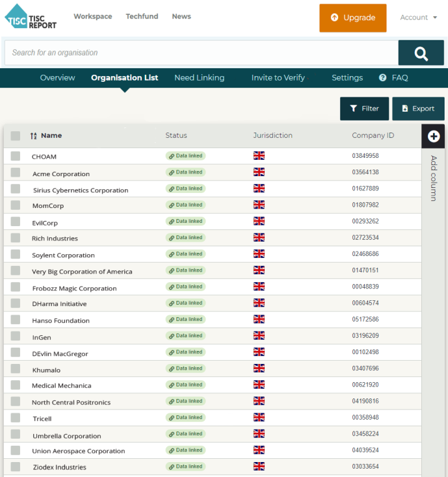The height and width of the screenshot is (477, 448).
Task: Click Data linked badge for Tricell
Action: tap(185, 417)
